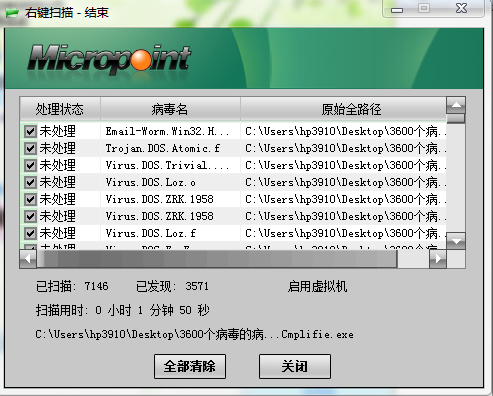This screenshot has width=493, height=396.
Task: Uncheck checkbox of first Virus.DOS.ZRK.1958 row
Action: pyautogui.click(x=30, y=199)
